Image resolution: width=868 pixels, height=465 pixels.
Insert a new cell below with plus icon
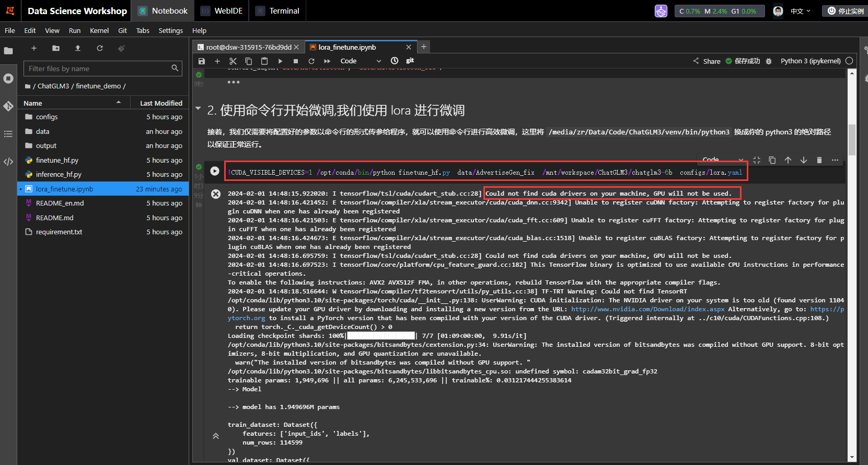pos(217,61)
